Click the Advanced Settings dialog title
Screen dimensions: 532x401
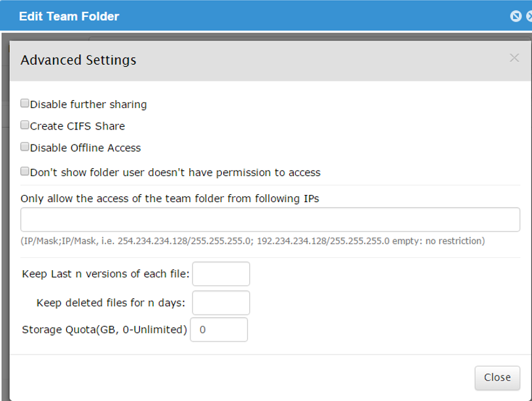click(x=79, y=60)
